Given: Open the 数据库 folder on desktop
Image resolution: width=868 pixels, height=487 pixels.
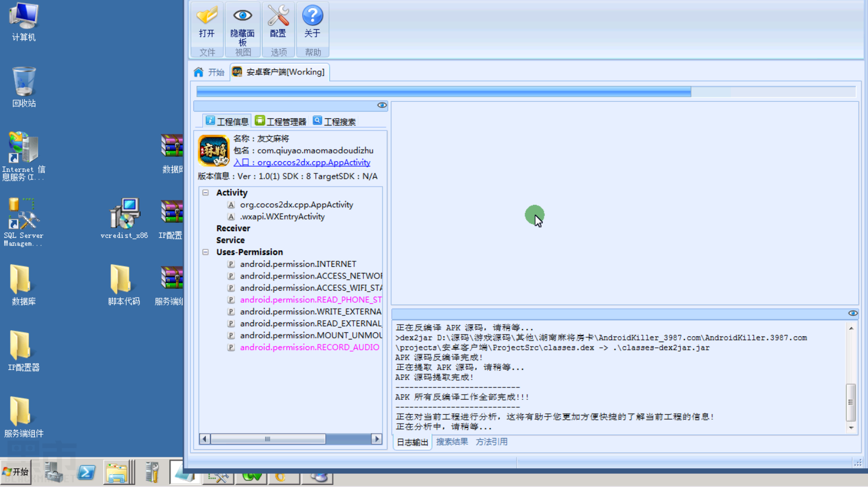Looking at the screenshot, I should (24, 285).
